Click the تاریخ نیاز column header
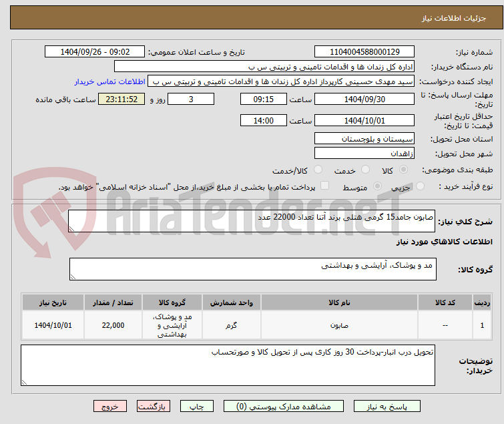The height and width of the screenshot is (424, 504). 53,302
